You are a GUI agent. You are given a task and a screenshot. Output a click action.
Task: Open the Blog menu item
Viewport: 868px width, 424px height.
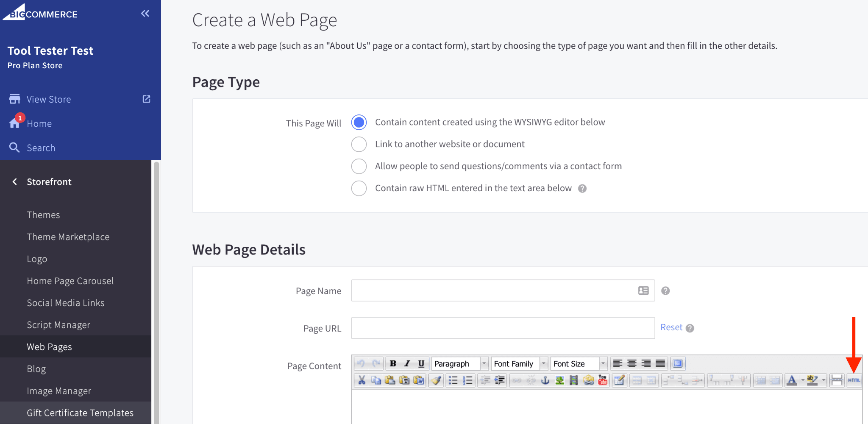coord(36,369)
